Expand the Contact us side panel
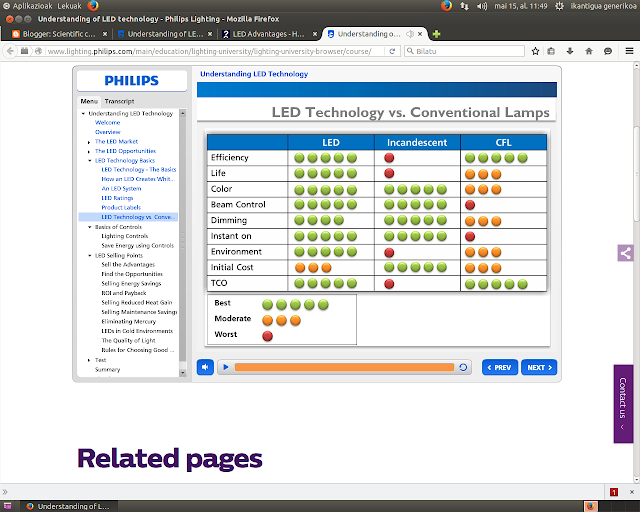The width and height of the screenshot is (640, 512). coord(623,403)
